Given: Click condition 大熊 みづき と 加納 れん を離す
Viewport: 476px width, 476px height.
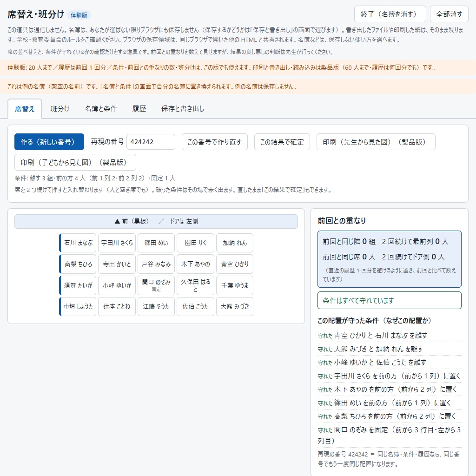Looking at the screenshot, I should point(390,349).
